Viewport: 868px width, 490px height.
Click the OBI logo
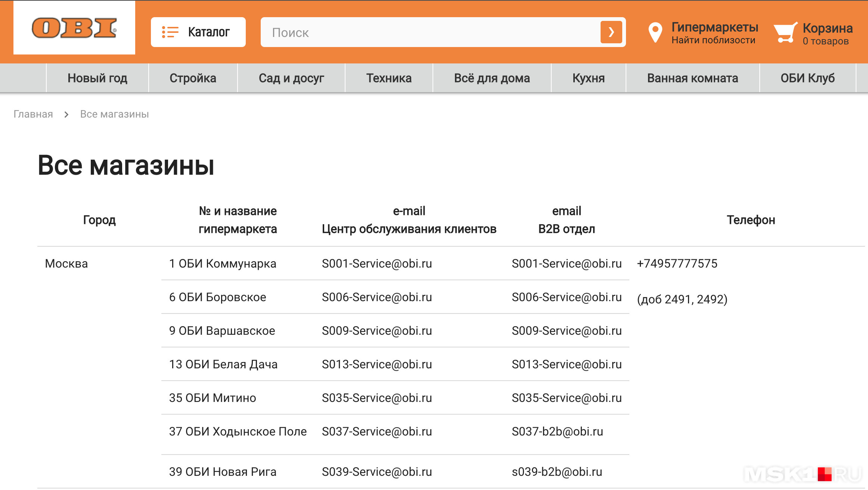74,28
